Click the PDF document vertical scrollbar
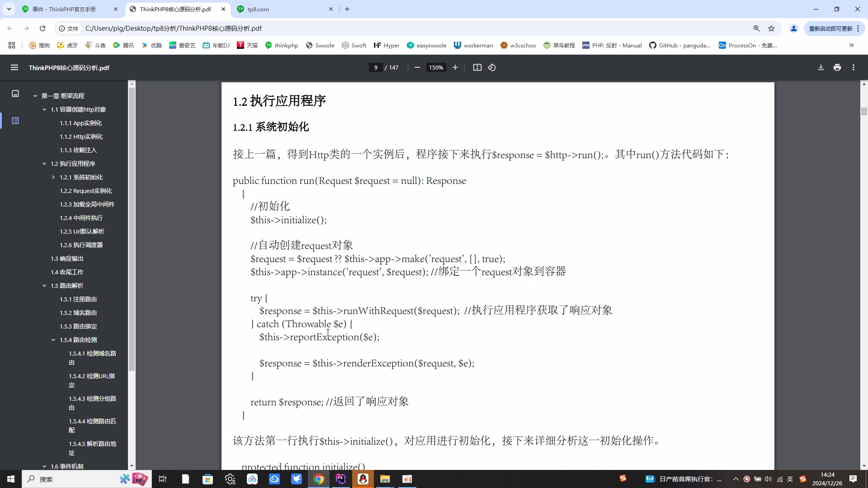This screenshot has width=868, height=488. pos(864,111)
